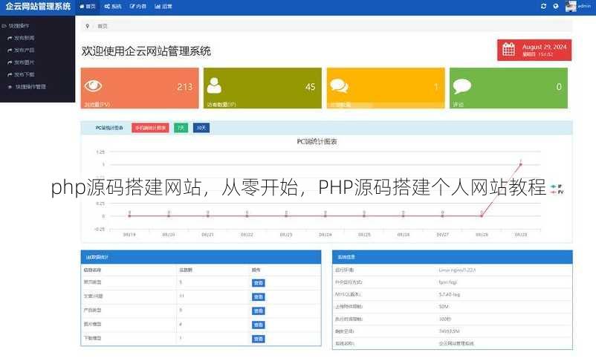The image size is (596, 364).
Task: Open 运营 menu in top navigation
Action: point(163,7)
